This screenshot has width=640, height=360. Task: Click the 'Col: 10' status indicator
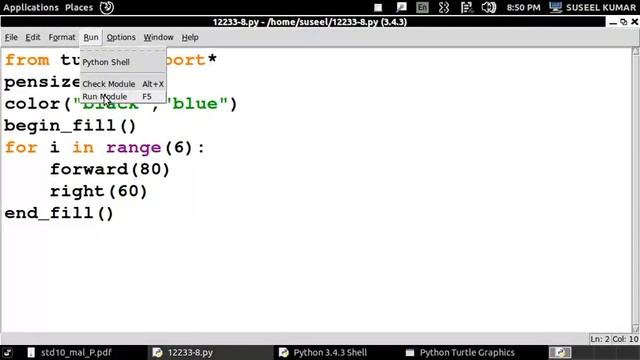coord(625,339)
